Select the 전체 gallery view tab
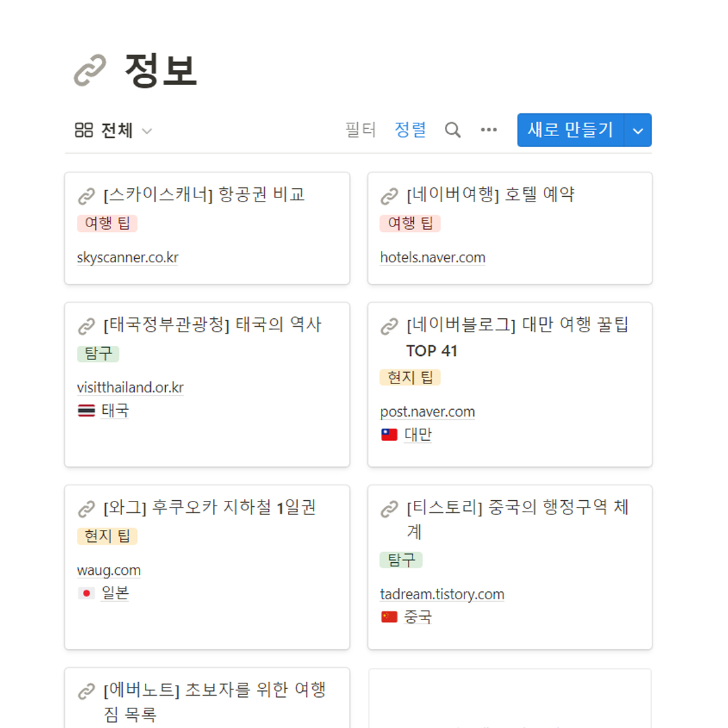 [105, 130]
